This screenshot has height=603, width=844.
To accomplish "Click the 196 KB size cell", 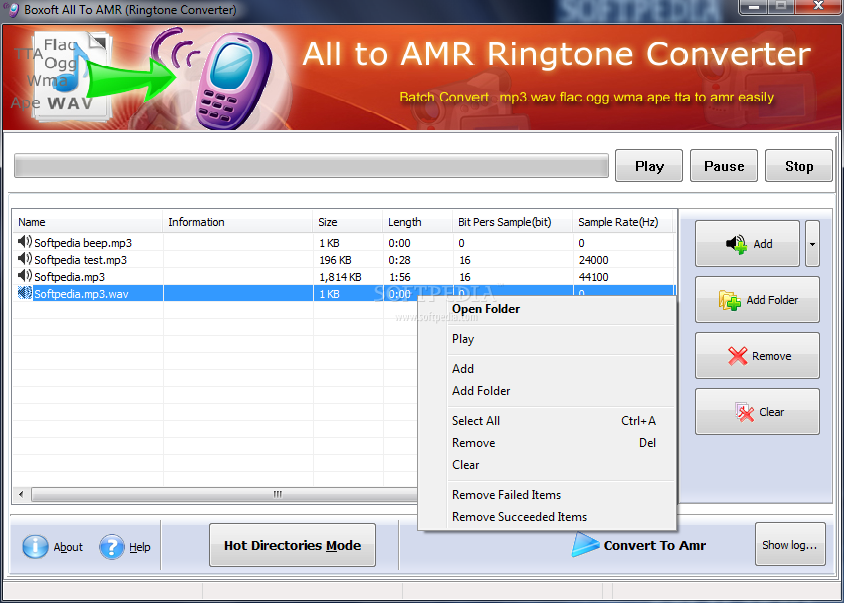I will 335,260.
